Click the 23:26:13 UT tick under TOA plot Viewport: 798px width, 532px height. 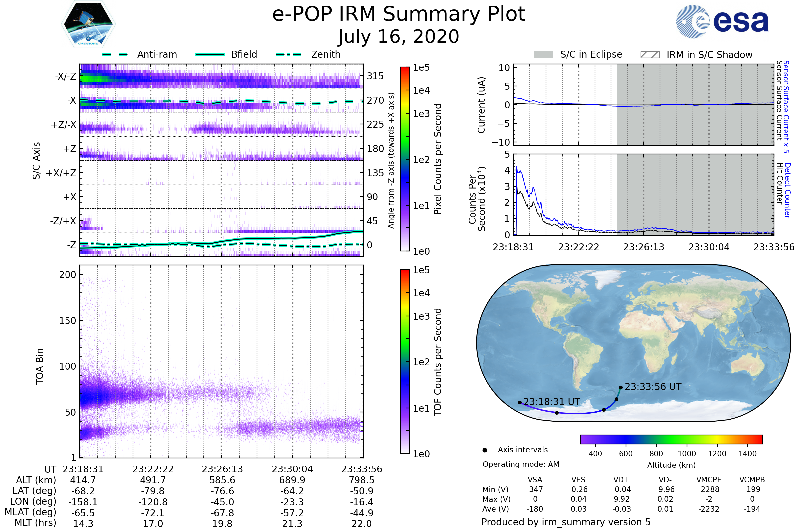tap(222, 469)
